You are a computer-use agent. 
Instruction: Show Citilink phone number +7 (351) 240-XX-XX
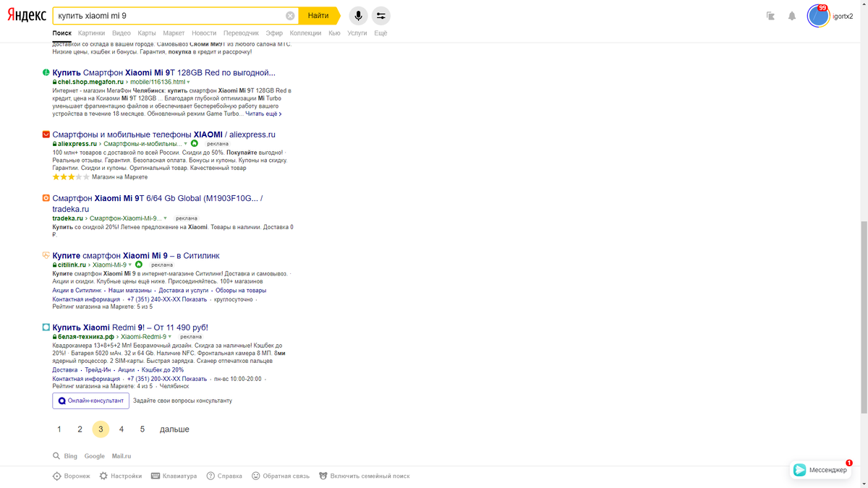tap(167, 299)
